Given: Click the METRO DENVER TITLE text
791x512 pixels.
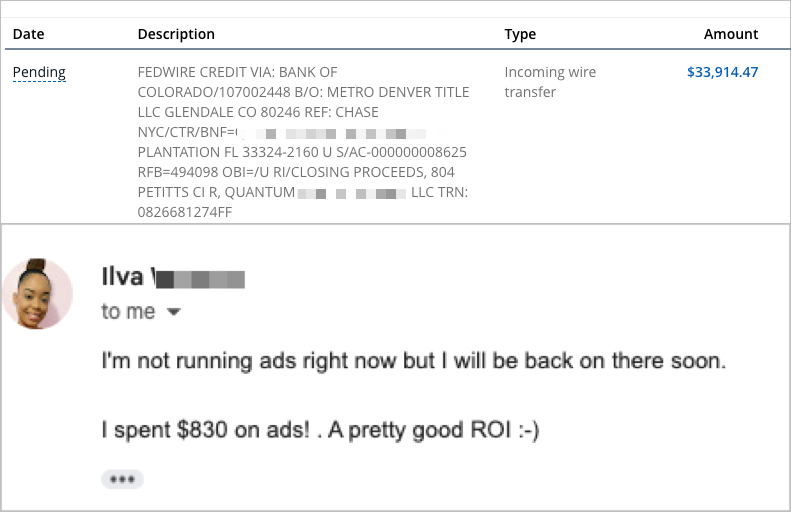Looking at the screenshot, I should 397,92.
